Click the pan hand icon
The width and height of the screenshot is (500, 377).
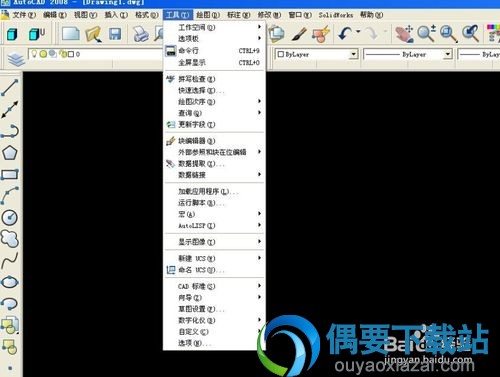pos(404,34)
